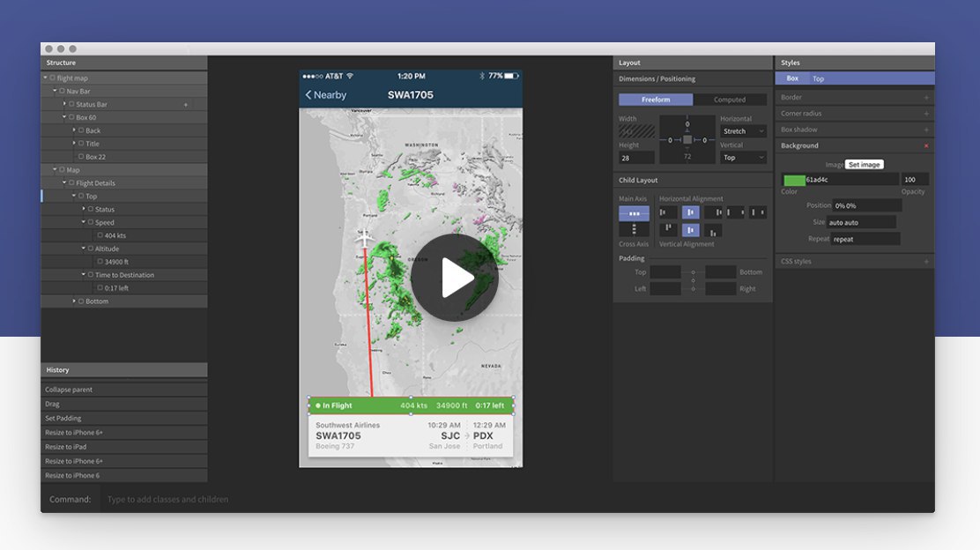
Task: Click back chevron beside Nearby in phone
Action: pos(308,95)
